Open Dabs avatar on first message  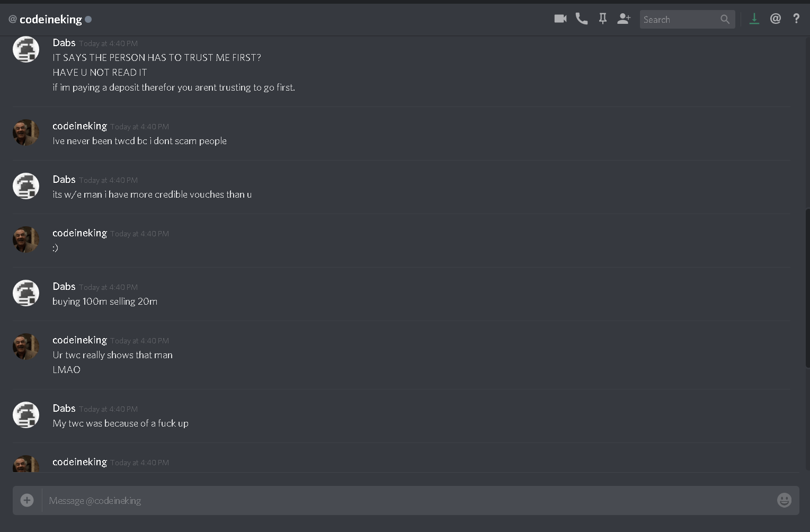[26, 49]
